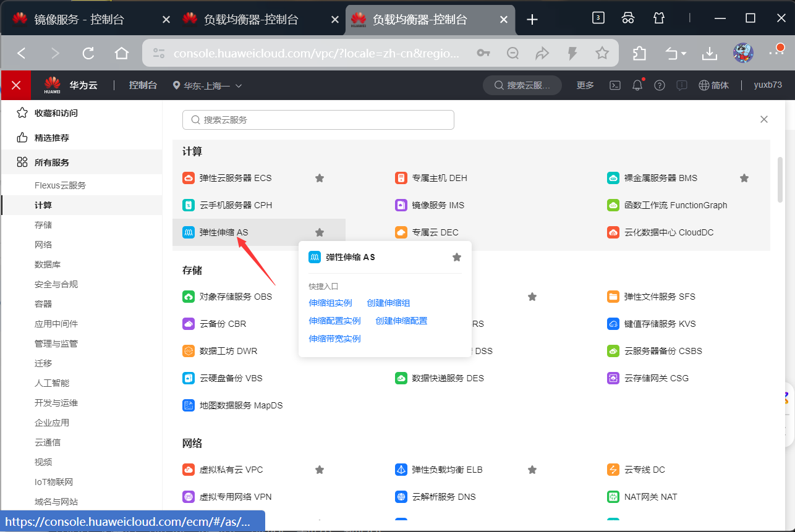This screenshot has height=532, width=795.
Task: Click the 云专线 DC icon
Action: click(613, 470)
